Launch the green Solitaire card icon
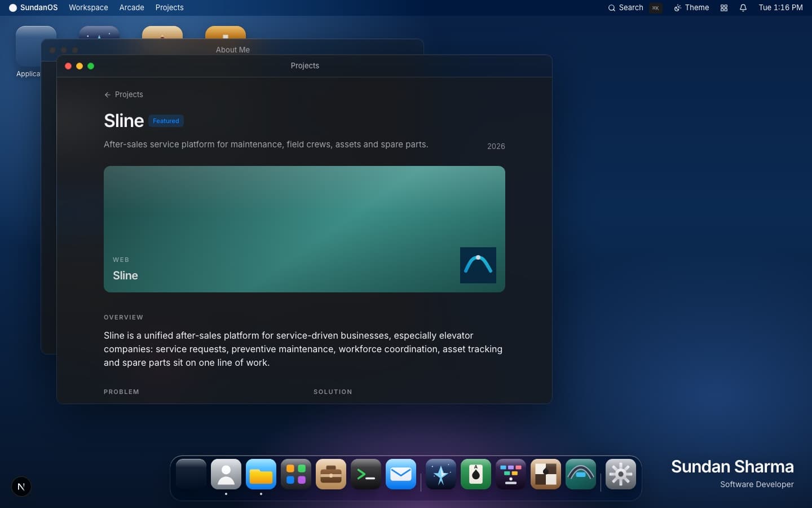This screenshot has height=508, width=812. point(476,474)
